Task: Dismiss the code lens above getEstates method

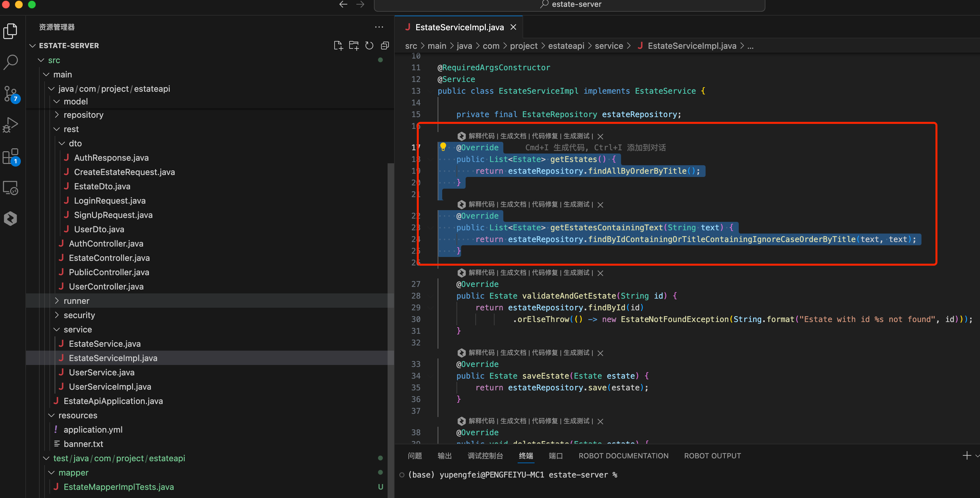Action: pyautogui.click(x=600, y=136)
